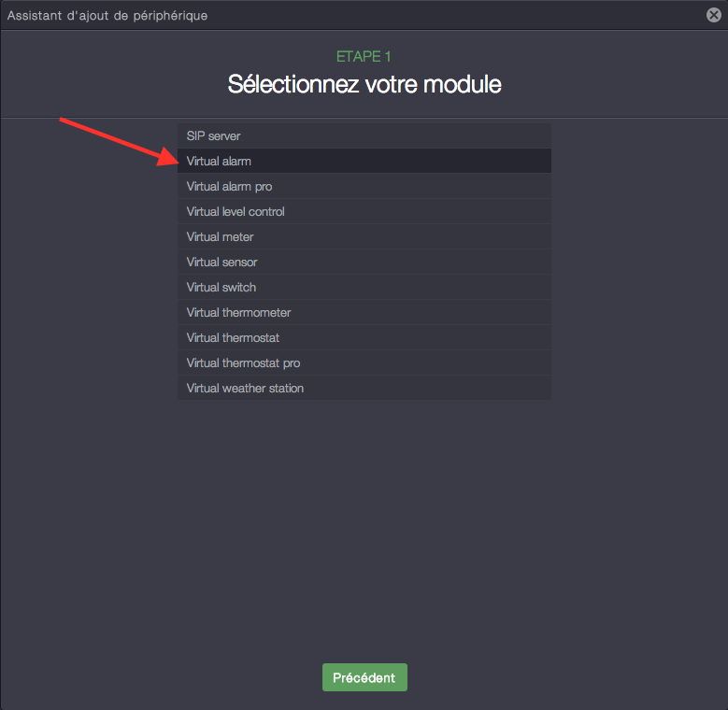
Task: Click the separator line under the heading
Action: (364, 118)
